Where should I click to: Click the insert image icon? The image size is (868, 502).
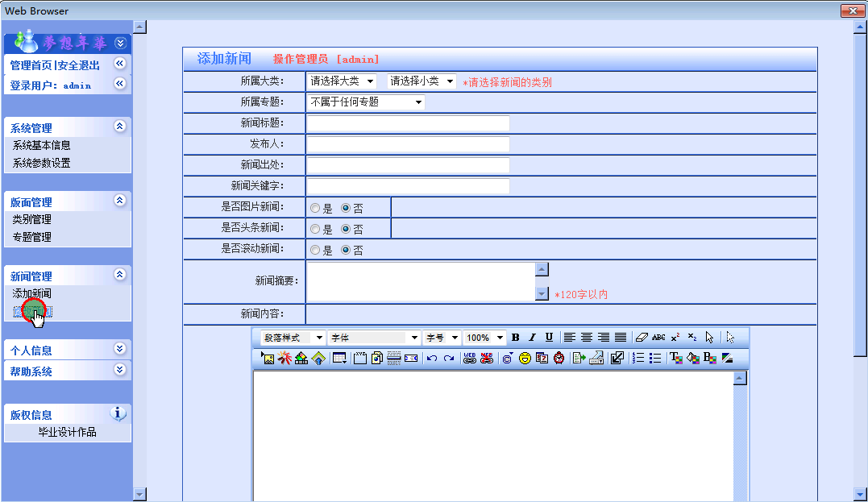click(268, 358)
